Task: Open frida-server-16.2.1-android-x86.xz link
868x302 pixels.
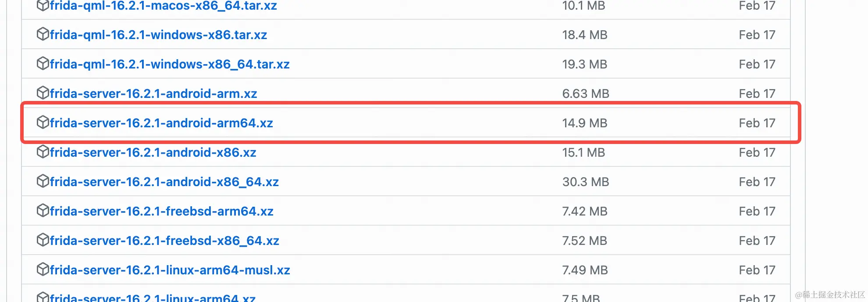Action: tap(153, 152)
